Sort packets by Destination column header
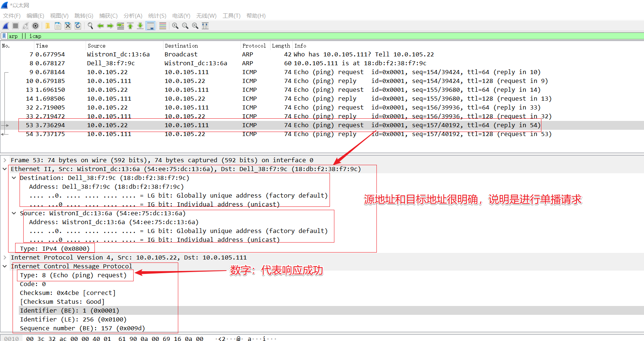 coord(202,46)
